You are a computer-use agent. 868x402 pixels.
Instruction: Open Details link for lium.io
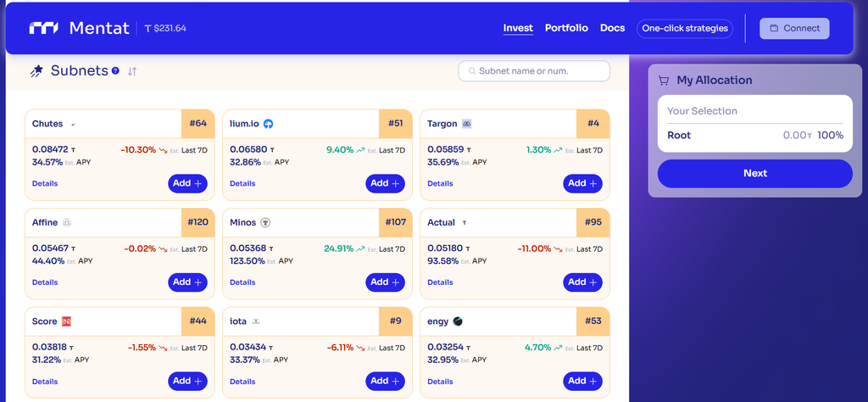(242, 184)
